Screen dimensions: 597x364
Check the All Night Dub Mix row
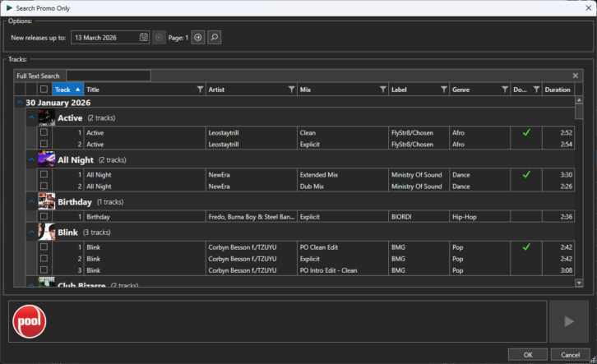(x=44, y=186)
